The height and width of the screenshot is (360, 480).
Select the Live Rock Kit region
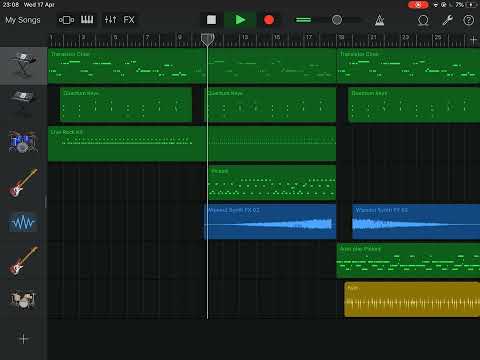(192, 144)
